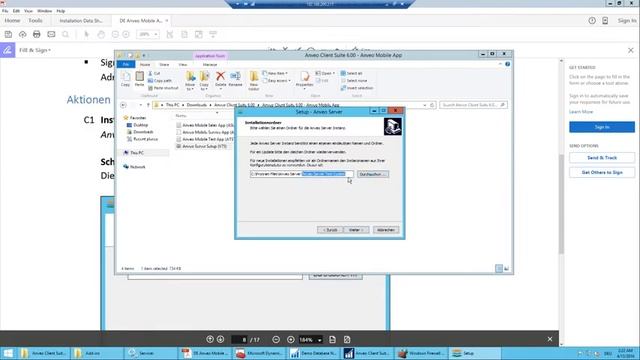Click the installation folder path field in Setup
Viewport: 640px width, 360px height.
[302, 174]
